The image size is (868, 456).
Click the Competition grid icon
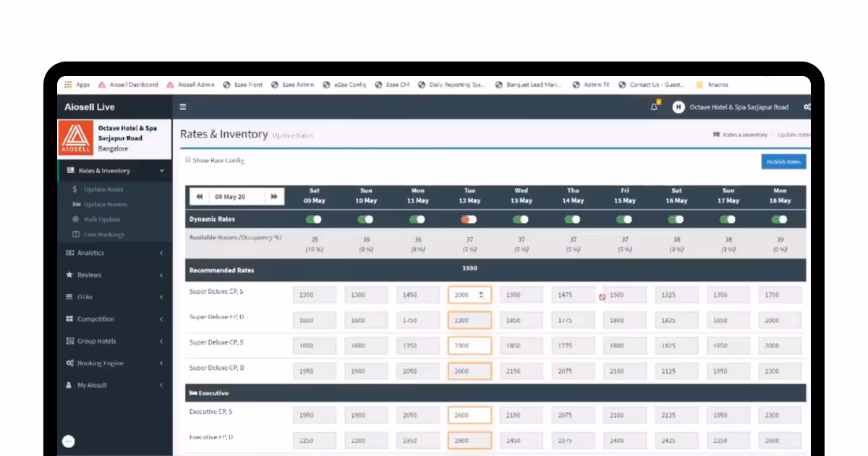(70, 319)
